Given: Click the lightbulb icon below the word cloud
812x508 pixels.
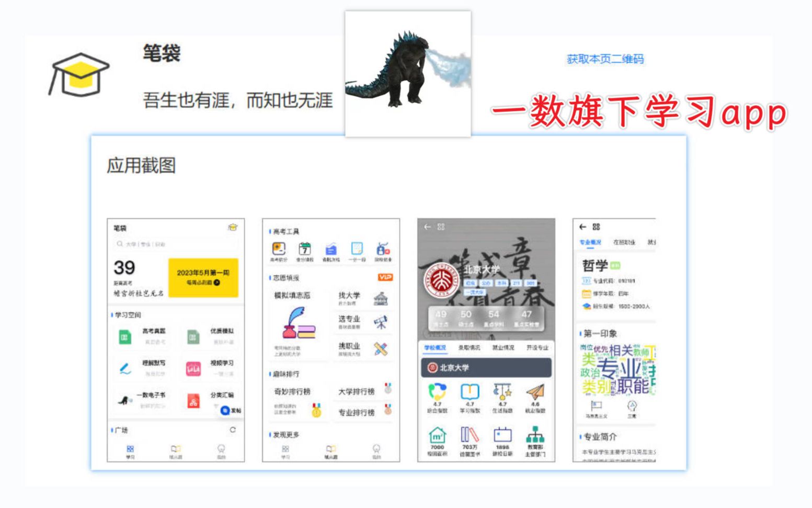Looking at the screenshot, I should click(x=632, y=405).
